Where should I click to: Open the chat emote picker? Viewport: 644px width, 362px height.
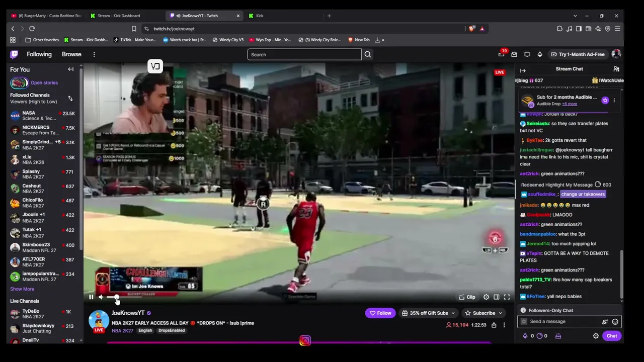tap(615, 322)
